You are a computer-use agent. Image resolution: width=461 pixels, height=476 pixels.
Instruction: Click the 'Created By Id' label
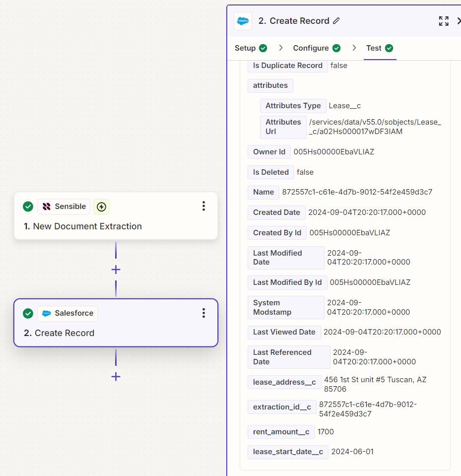pyautogui.click(x=277, y=233)
